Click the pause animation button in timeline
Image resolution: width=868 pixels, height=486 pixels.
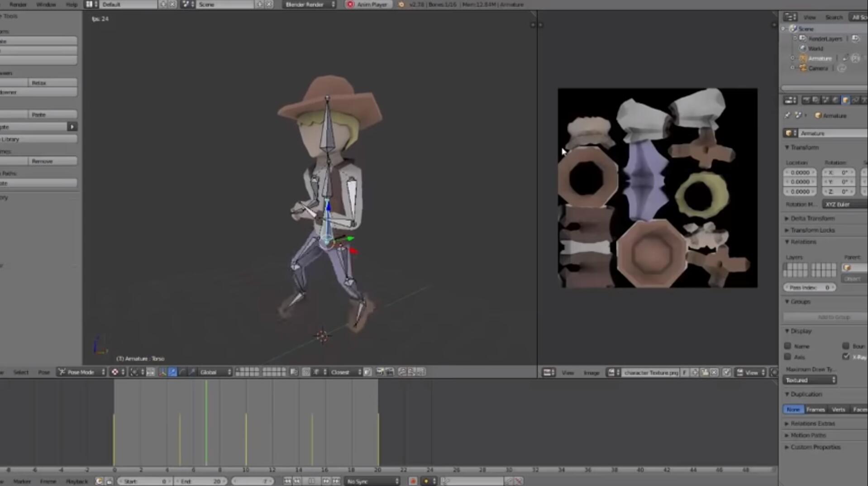click(312, 481)
